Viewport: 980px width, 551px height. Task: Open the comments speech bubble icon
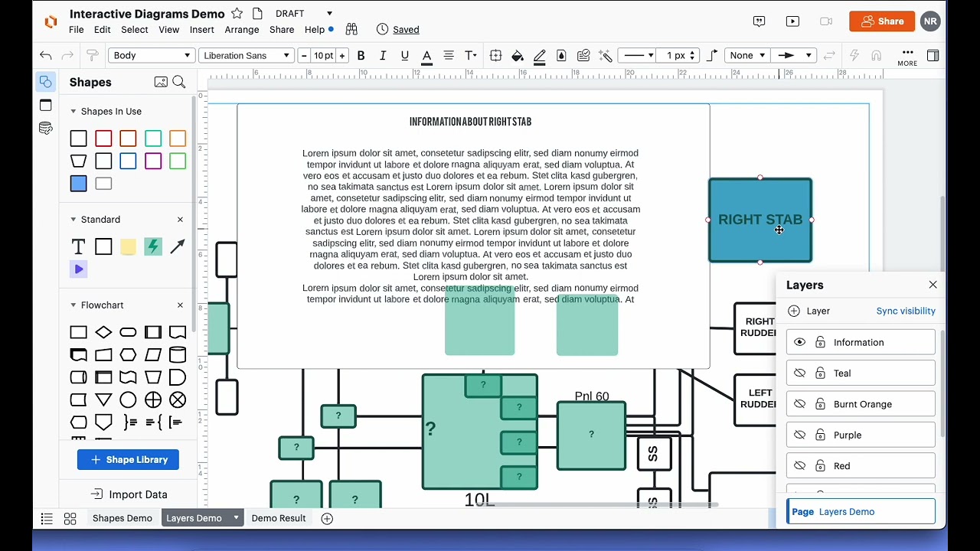point(759,21)
